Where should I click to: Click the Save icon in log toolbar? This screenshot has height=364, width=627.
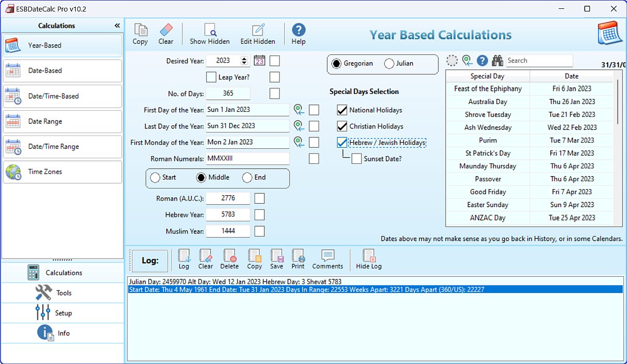pyautogui.click(x=277, y=260)
